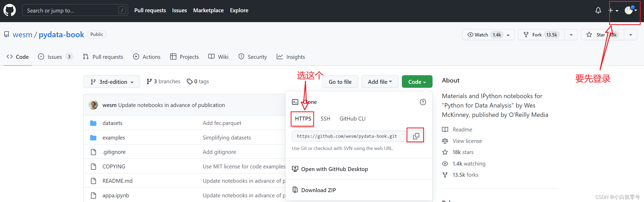Image resolution: width=644 pixels, height=202 pixels.
Task: Choose Open with GitHub Desktop
Action: click(x=330, y=169)
